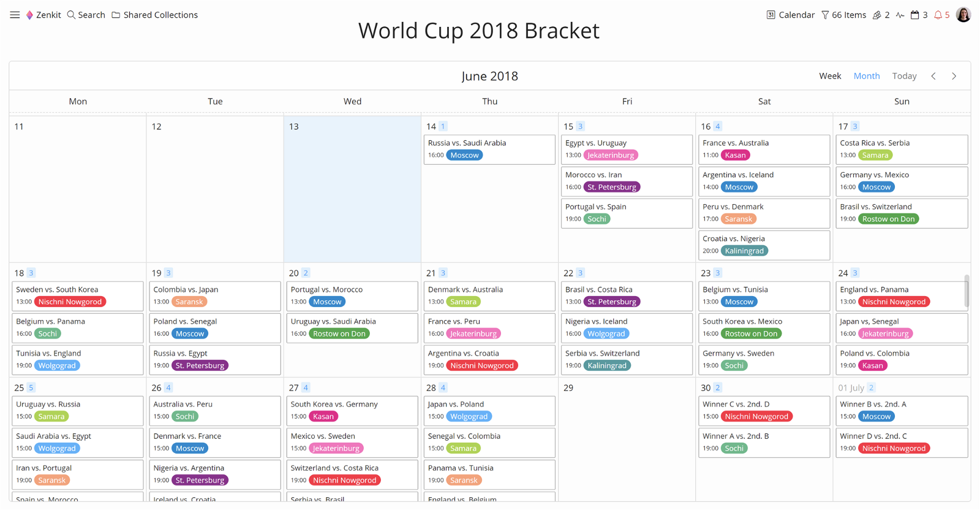Open the activity pulse icon
The image size is (980, 510).
[900, 15]
